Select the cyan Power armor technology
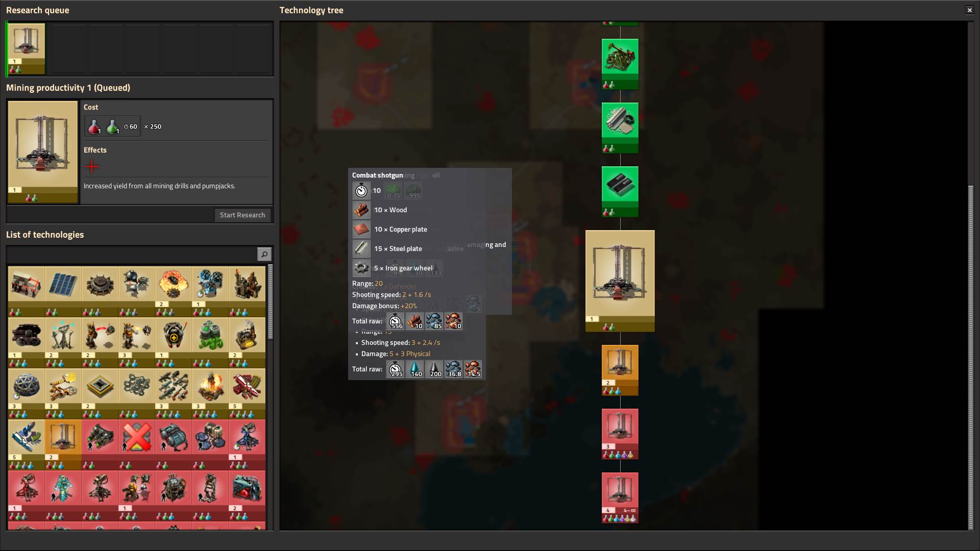Image resolution: width=980 pixels, height=551 pixels. 63,495
